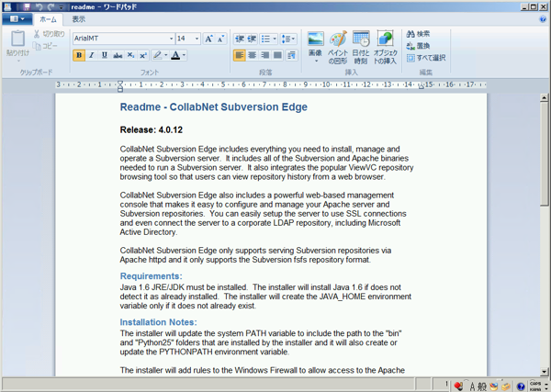Click the grow font size icon
Viewport: 551px width, 392px height.
(x=208, y=39)
